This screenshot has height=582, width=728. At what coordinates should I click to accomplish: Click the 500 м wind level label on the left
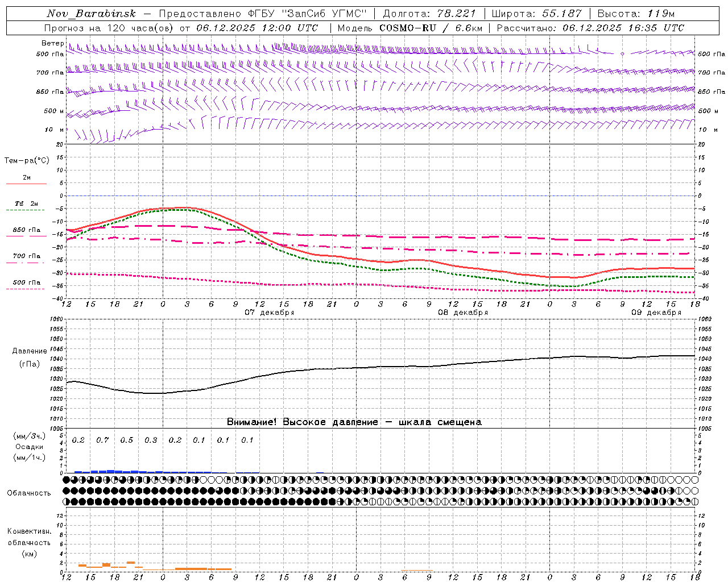pyautogui.click(x=54, y=111)
